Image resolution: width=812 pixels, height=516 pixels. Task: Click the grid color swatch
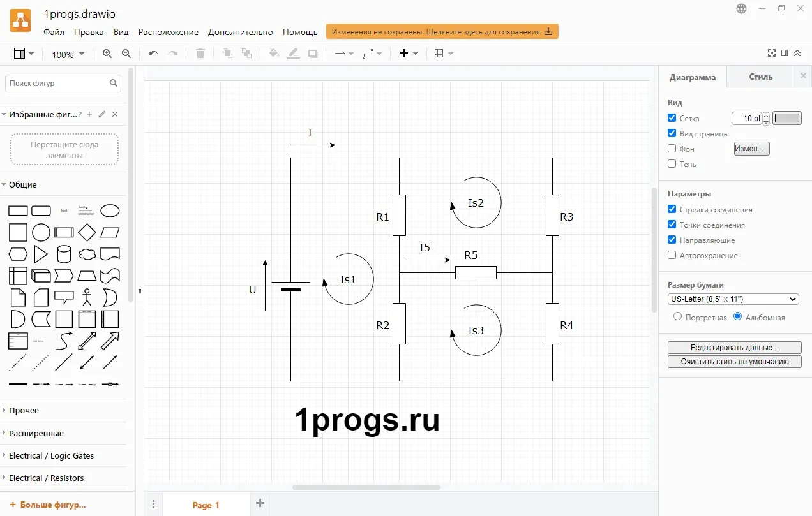[x=787, y=118]
